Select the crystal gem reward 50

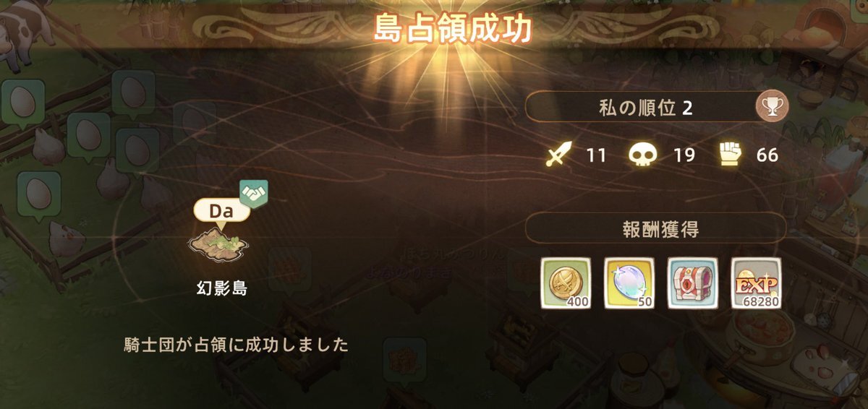click(x=629, y=283)
